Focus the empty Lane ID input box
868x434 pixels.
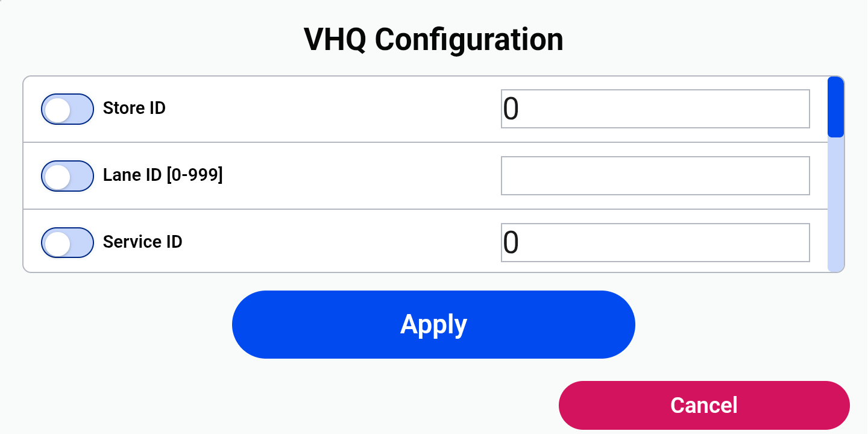coord(655,176)
